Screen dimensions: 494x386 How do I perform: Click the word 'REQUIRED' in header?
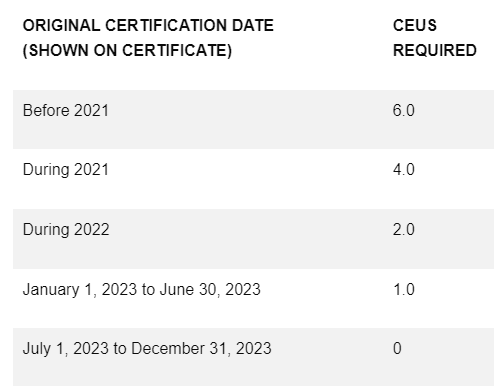pos(435,51)
